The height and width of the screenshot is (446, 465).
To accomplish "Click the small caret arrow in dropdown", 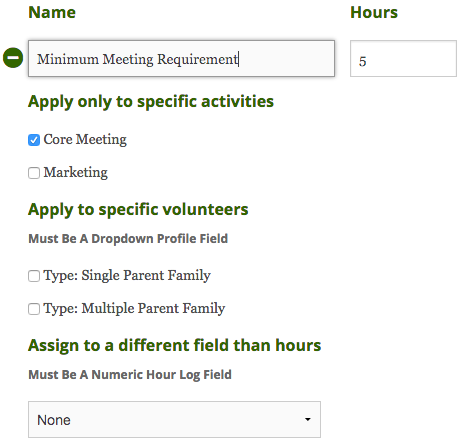I will pyautogui.click(x=308, y=420).
